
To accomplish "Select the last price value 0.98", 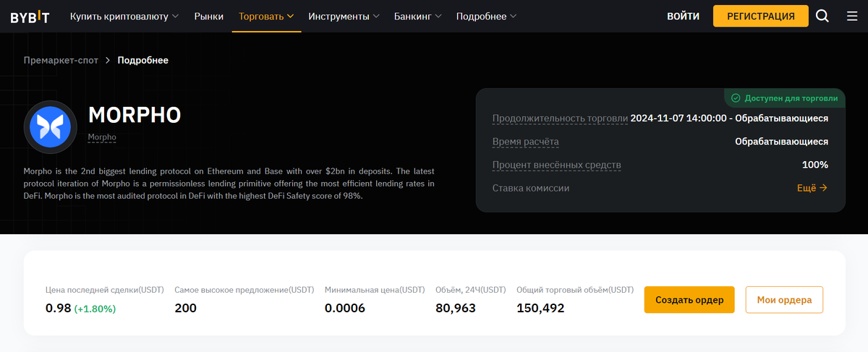I will click(x=58, y=309).
